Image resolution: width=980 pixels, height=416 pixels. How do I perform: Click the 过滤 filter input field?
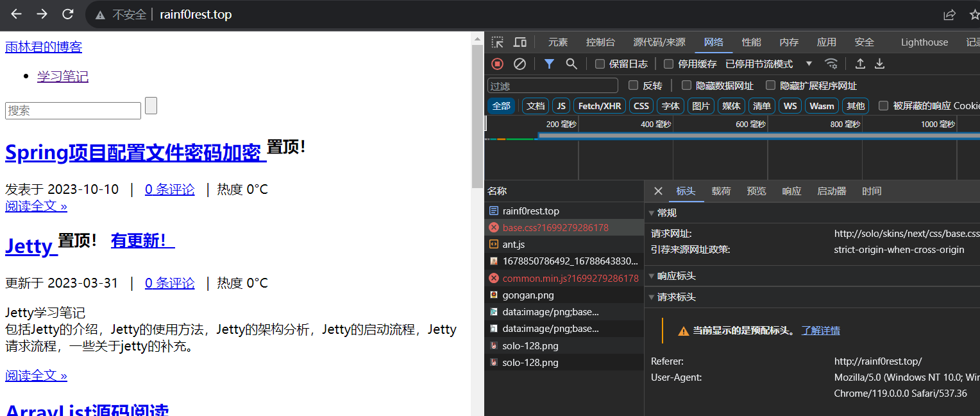tap(552, 86)
